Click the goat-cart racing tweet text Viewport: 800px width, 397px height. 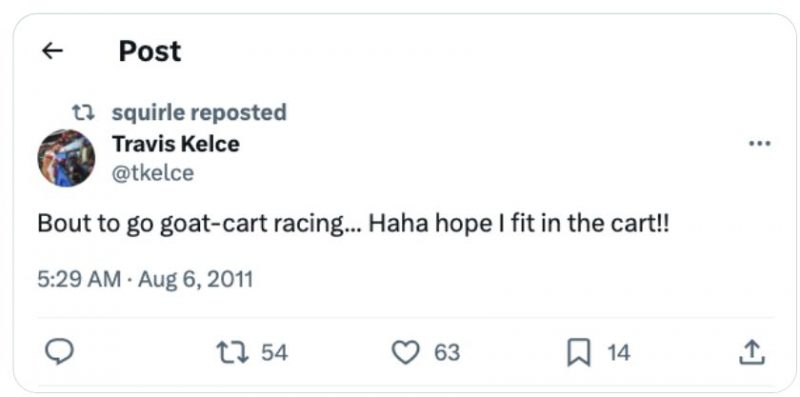(x=353, y=225)
